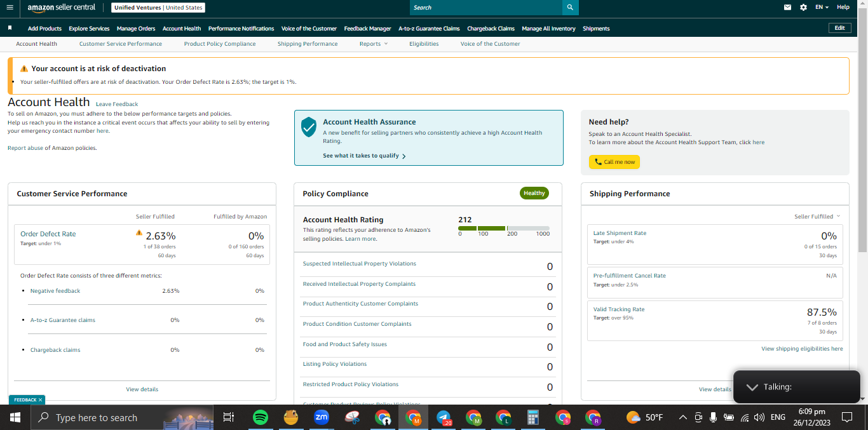Switch to Customer Service Performance tab

pos(121,44)
